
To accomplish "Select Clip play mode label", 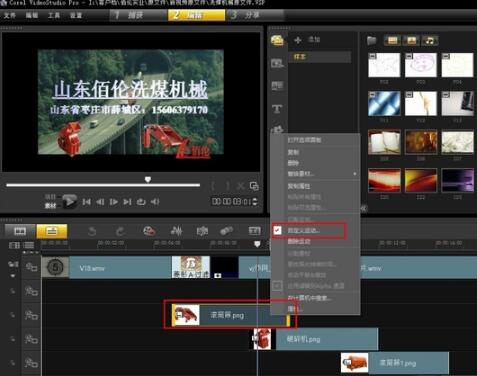I will tap(50, 206).
